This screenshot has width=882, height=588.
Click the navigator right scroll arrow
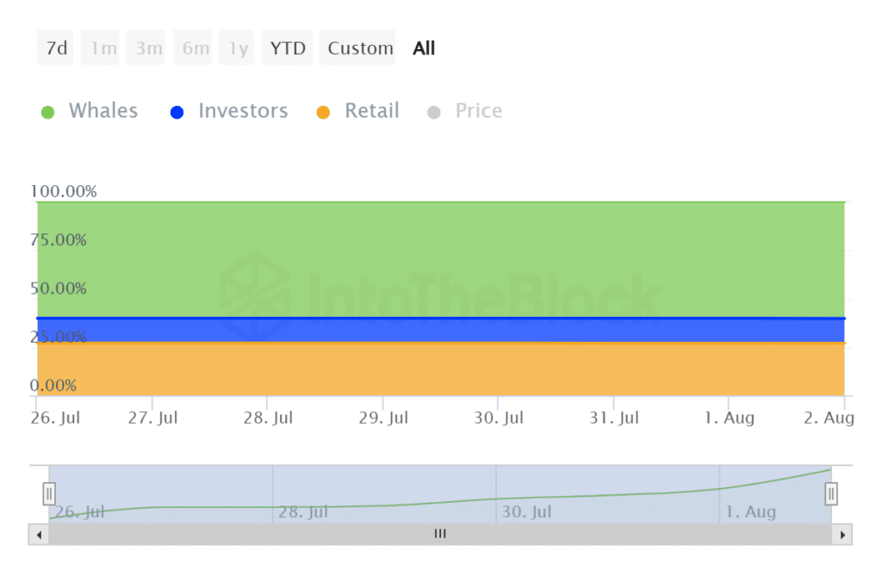pos(842,535)
